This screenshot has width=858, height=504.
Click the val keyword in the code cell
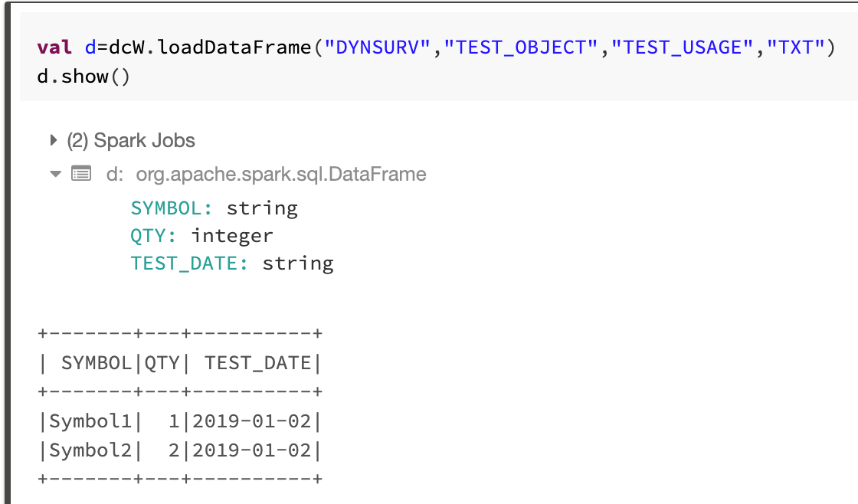click(55, 47)
